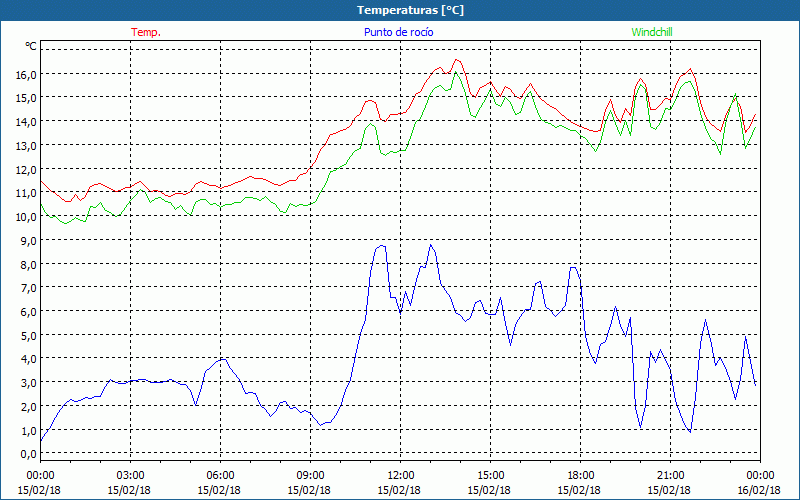This screenshot has width=800, height=500.
Task: Click the °C unit label on the axis
Action: coord(31,46)
